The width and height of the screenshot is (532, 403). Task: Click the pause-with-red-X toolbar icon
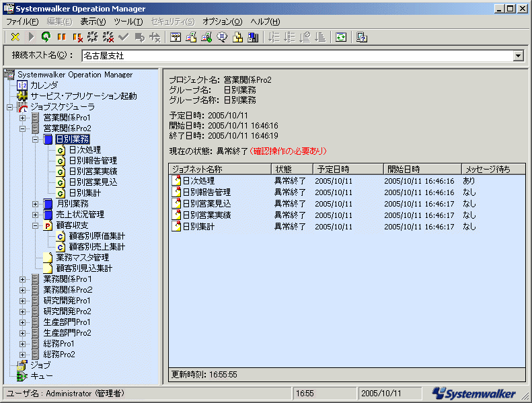(77, 37)
